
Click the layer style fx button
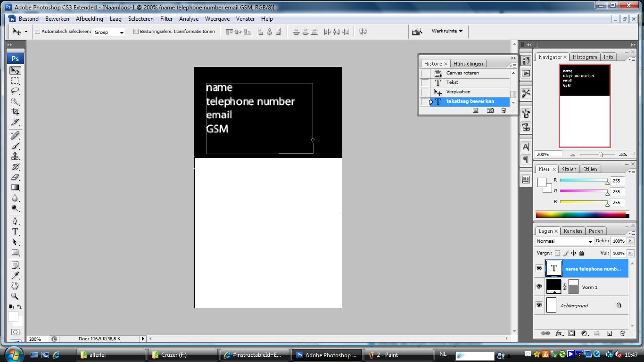559,333
